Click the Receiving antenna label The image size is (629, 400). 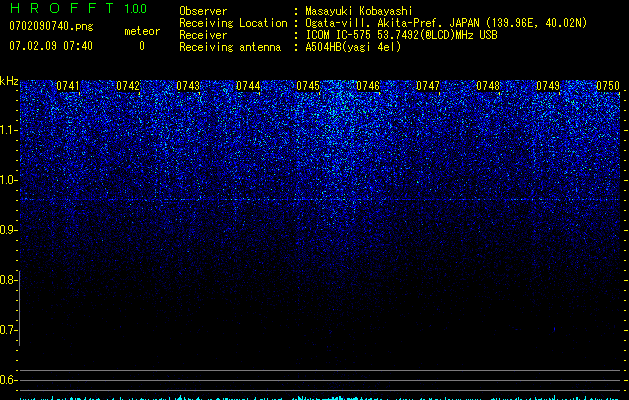click(x=230, y=47)
